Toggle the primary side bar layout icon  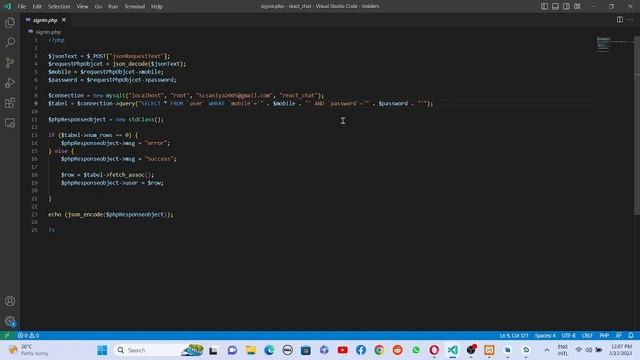[x=544, y=6]
